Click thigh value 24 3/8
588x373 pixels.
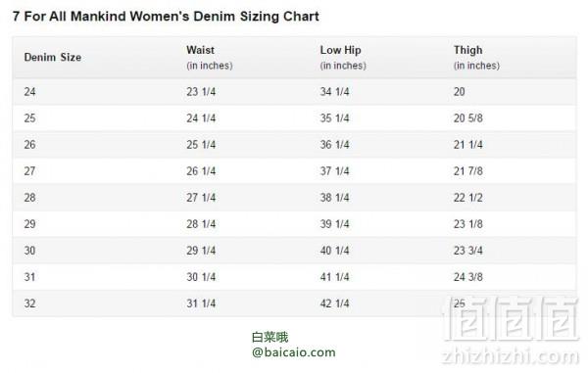(x=468, y=277)
